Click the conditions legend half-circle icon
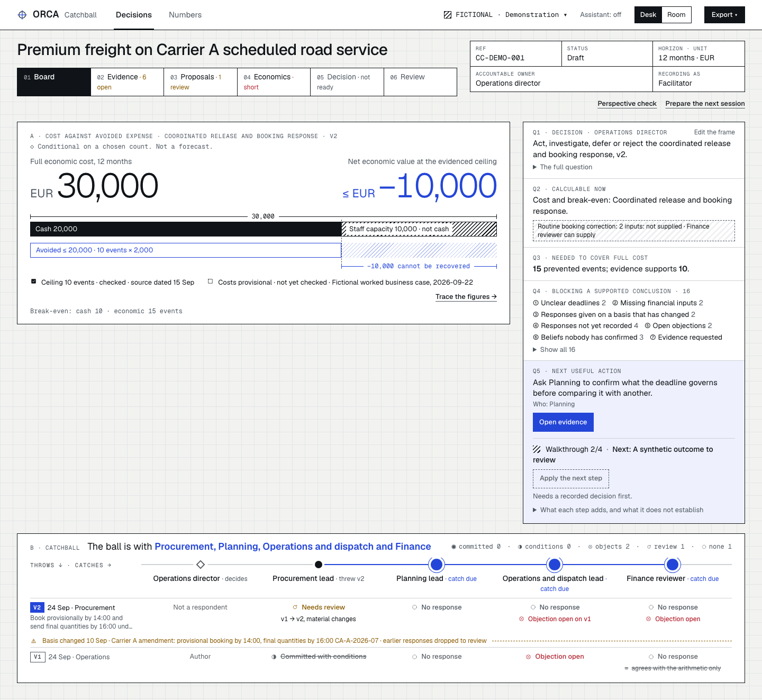Screen dimensions: 762x700 pyautogui.click(x=520, y=547)
